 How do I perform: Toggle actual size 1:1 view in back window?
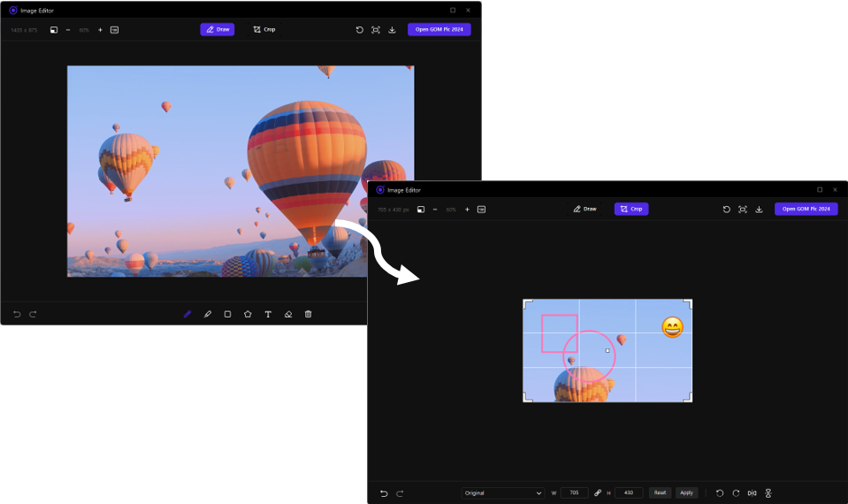[x=114, y=29]
